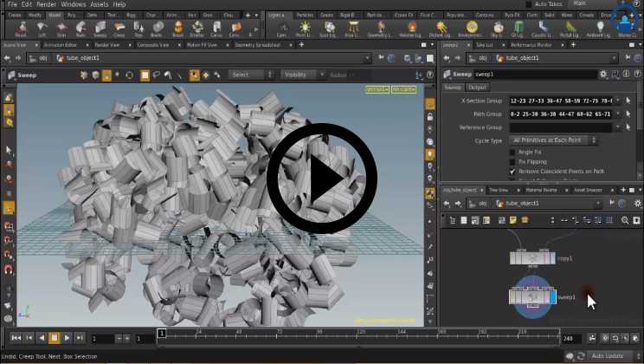Open the Render menu
Viewport: 644px width, 364px height.
point(46,4)
